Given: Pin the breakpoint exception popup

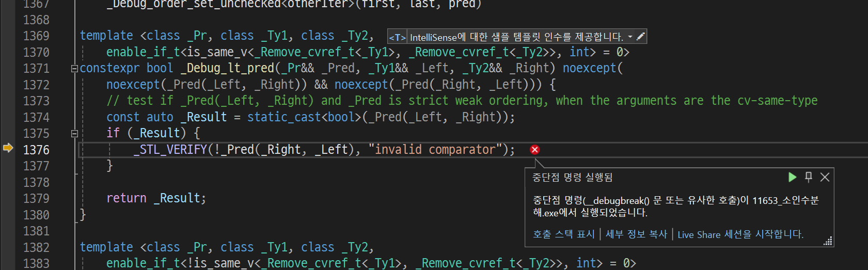Looking at the screenshot, I should (x=809, y=177).
